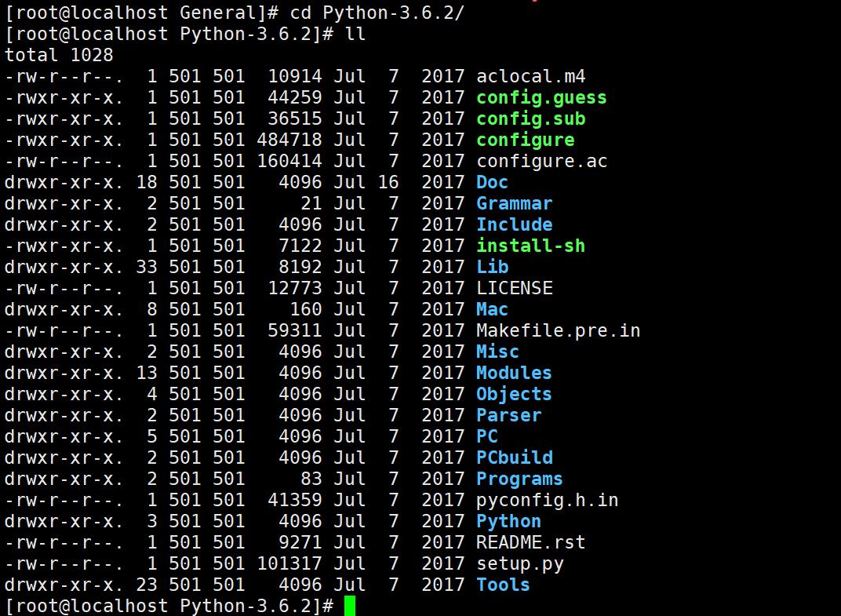Viewport: 841px width, 616px height.
Task: Click the permissions string of Tools row
Action: click(64, 585)
